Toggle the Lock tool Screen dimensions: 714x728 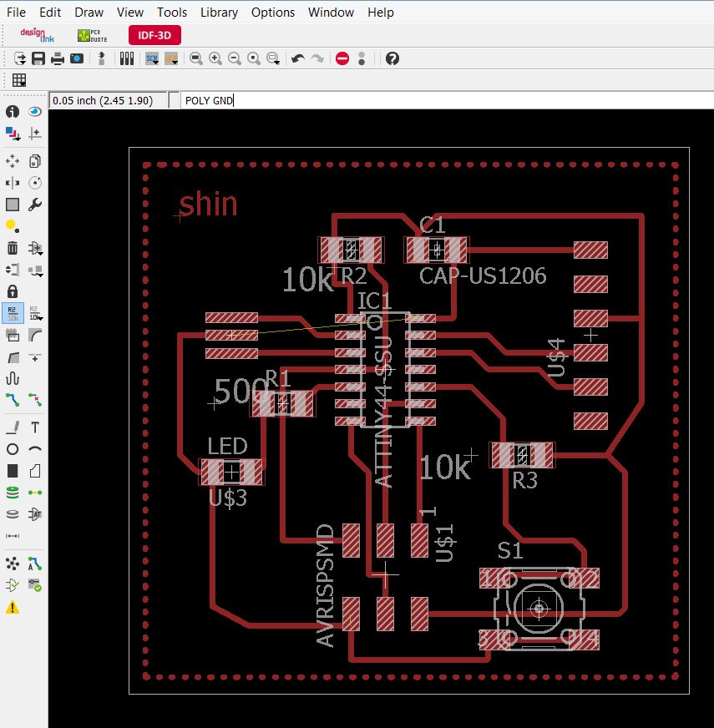pos(13,291)
